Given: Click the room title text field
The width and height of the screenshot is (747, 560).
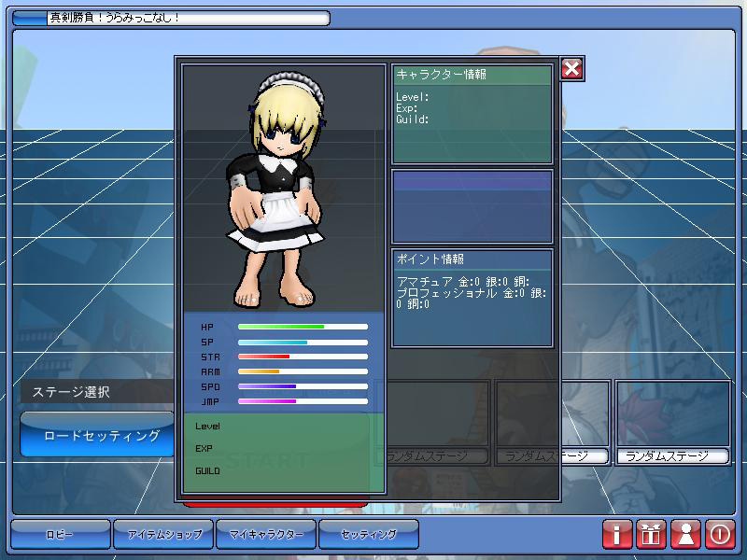Looking at the screenshot, I should [x=188, y=19].
